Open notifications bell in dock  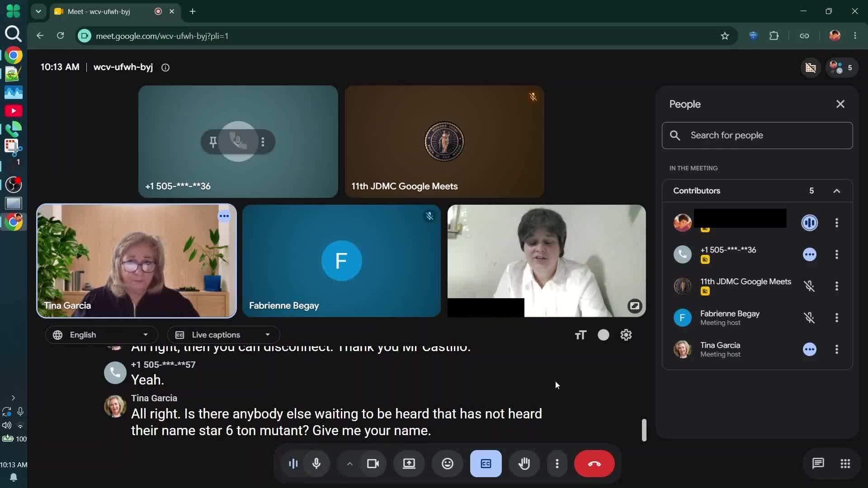click(14, 478)
